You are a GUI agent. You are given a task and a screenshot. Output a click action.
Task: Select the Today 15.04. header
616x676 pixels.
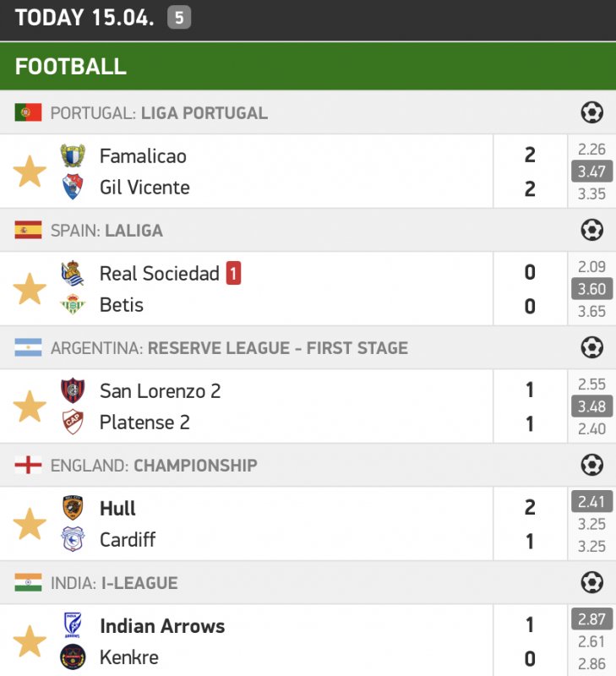[84, 18]
